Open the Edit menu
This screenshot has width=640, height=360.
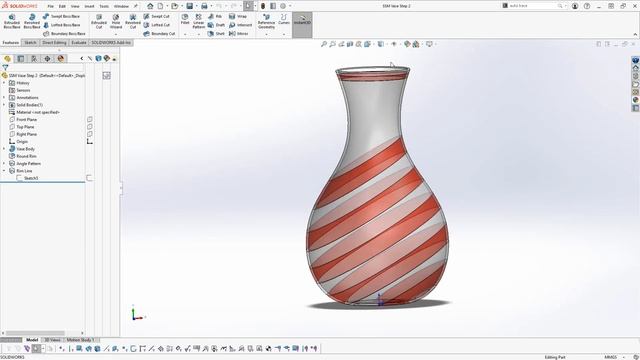[62, 6]
